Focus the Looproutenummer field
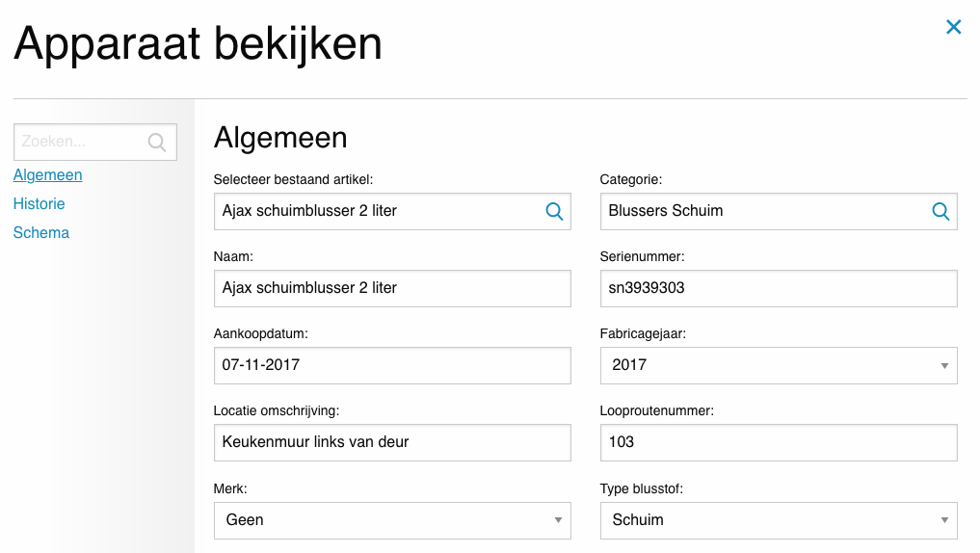This screenshot has height=553, width=980. pos(778,442)
